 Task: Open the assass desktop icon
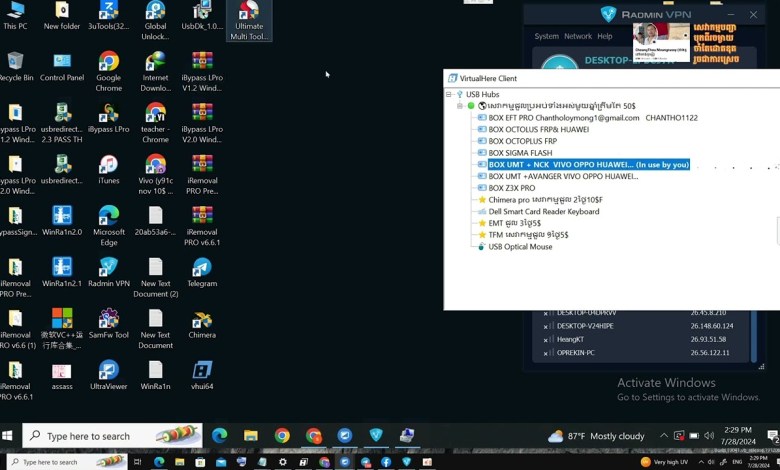point(62,375)
